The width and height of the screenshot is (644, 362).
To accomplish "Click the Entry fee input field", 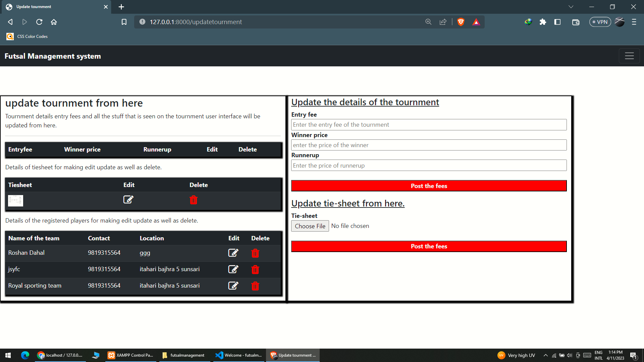I will (x=429, y=124).
